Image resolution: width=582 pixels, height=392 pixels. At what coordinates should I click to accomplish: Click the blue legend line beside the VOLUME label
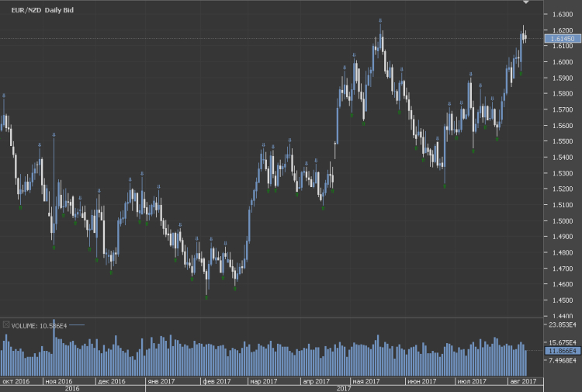coord(77,325)
